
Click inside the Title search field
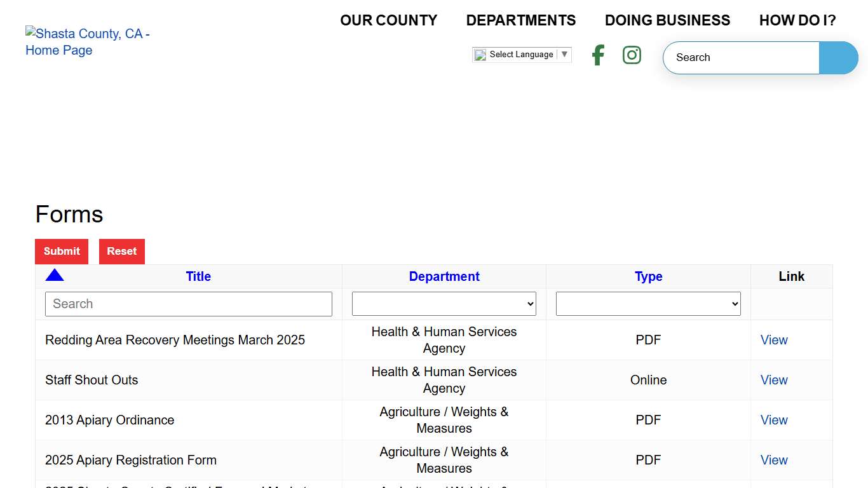(188, 304)
